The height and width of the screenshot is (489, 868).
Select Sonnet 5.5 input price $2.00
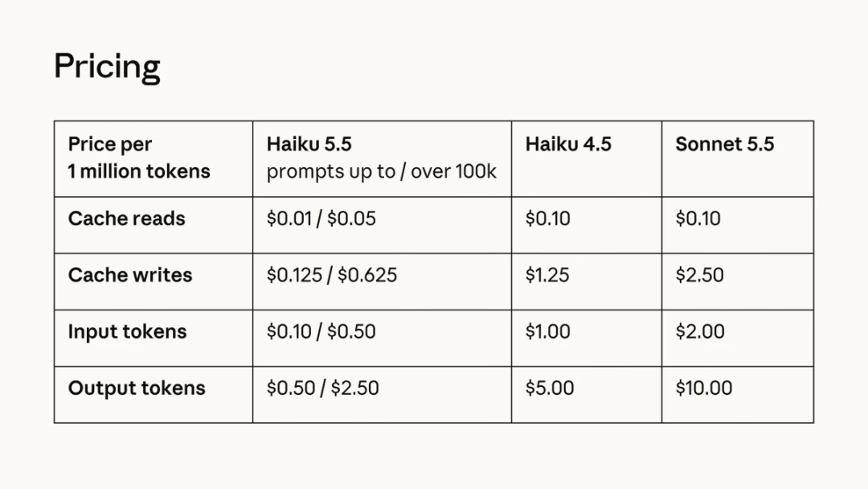pyautogui.click(x=700, y=331)
